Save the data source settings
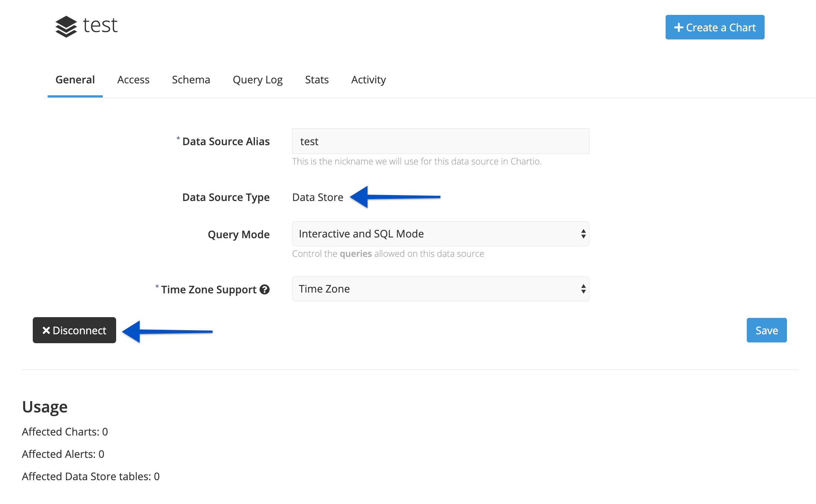816x504 pixels. point(766,330)
